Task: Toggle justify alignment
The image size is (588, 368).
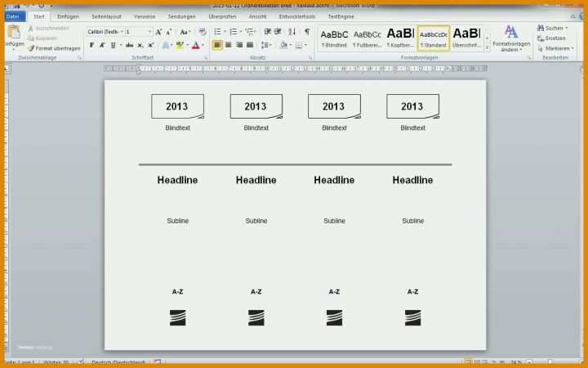Action: (x=250, y=45)
